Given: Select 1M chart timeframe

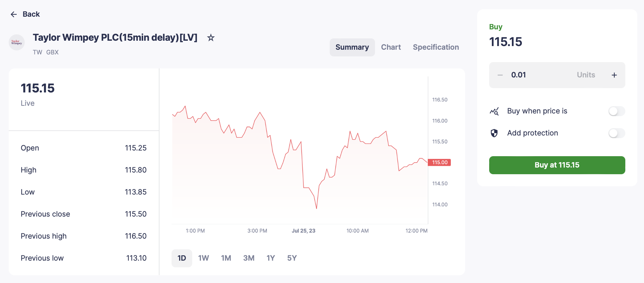Looking at the screenshot, I should point(226,258).
